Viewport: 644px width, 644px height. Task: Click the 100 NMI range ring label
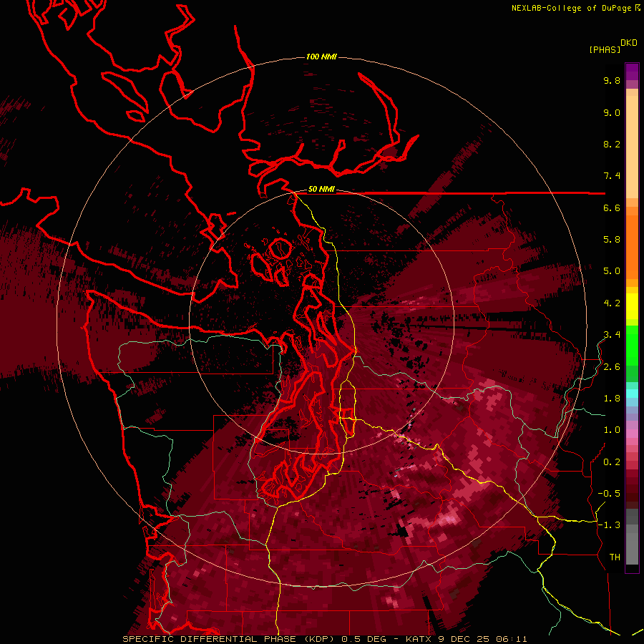(x=321, y=57)
